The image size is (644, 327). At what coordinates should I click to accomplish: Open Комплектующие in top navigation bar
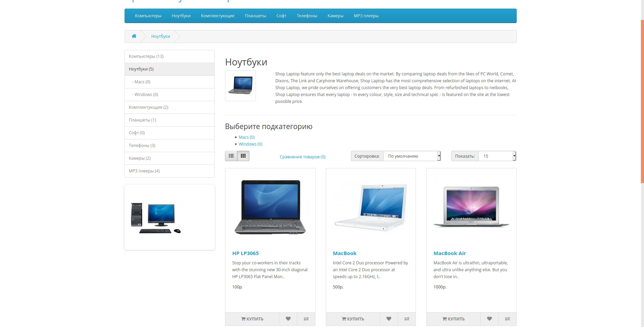218,16
